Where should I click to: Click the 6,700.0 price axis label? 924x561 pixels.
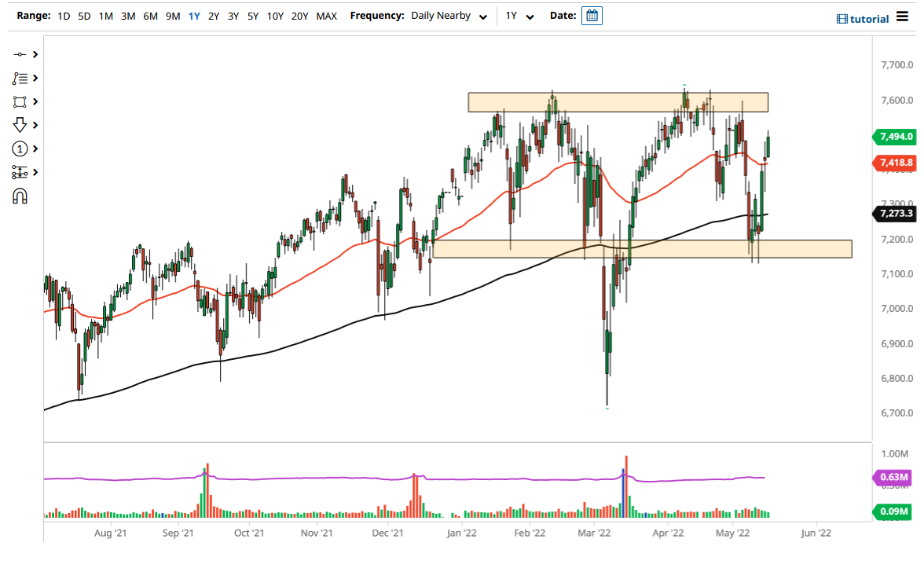(897, 413)
